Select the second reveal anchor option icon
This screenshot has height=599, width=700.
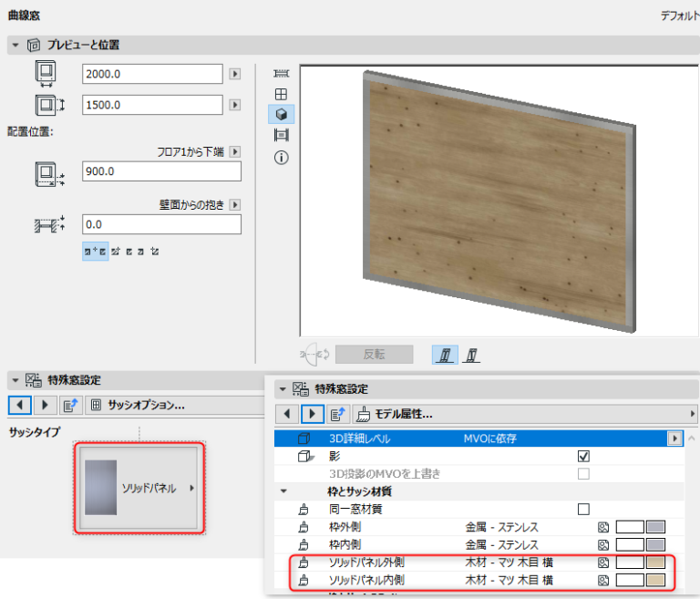(116, 252)
